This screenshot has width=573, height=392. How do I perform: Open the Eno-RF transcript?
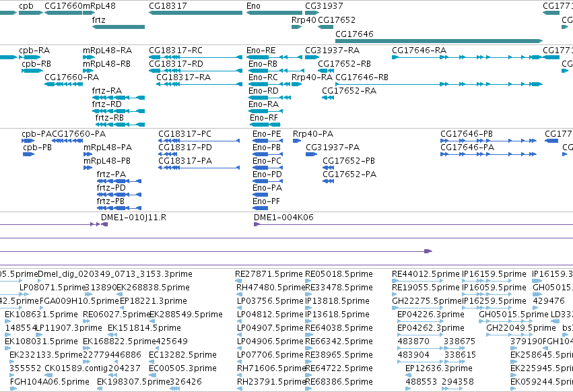(x=265, y=125)
